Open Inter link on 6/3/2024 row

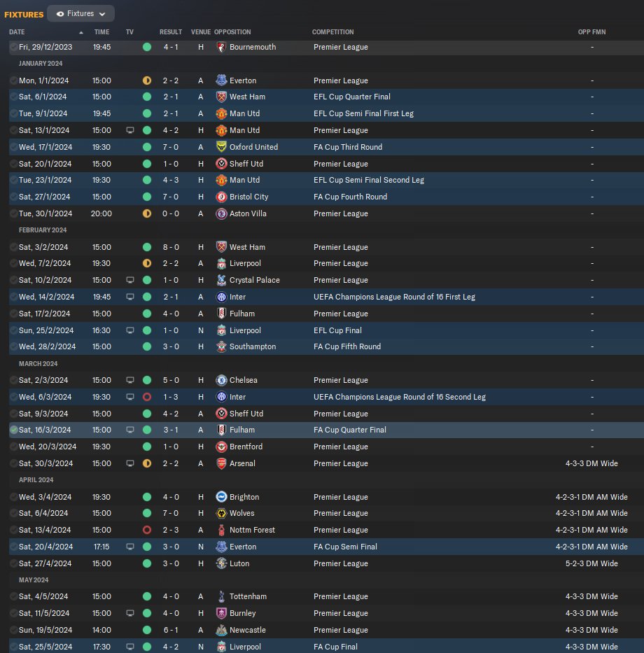(x=237, y=397)
